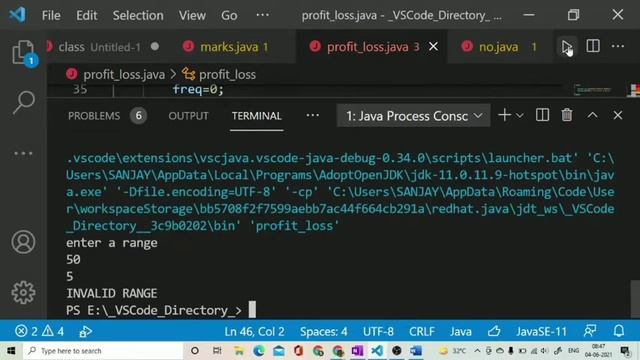Show more panel tabs ellipsis

pos(312,116)
